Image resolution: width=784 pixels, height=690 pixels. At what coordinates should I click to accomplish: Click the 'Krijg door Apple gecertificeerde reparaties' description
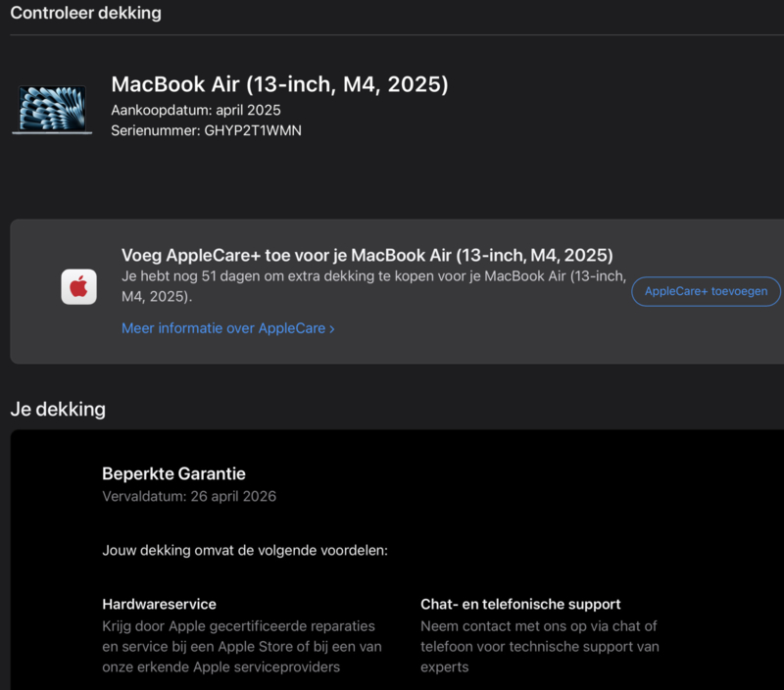point(242,647)
